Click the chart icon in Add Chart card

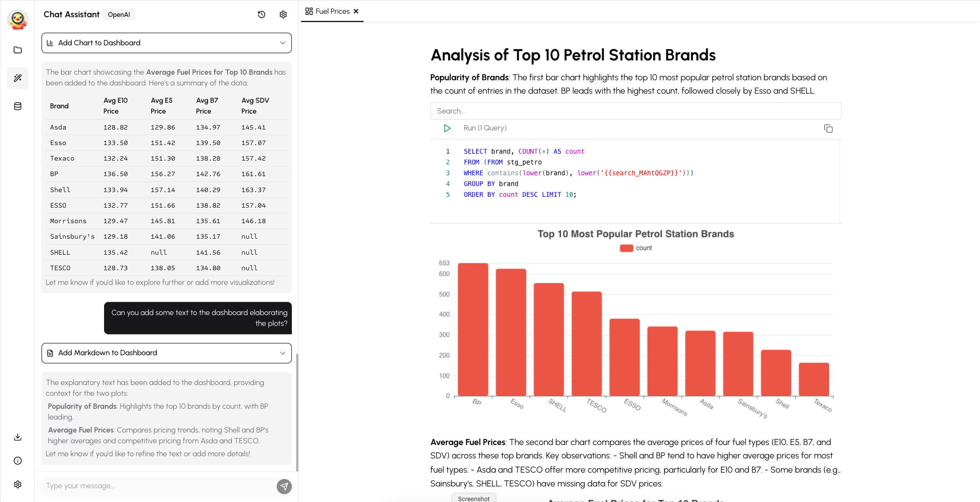(x=50, y=43)
